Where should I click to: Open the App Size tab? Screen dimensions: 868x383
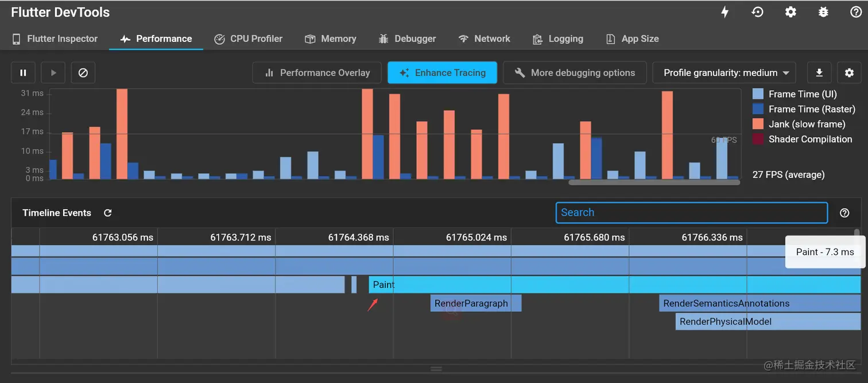632,38
